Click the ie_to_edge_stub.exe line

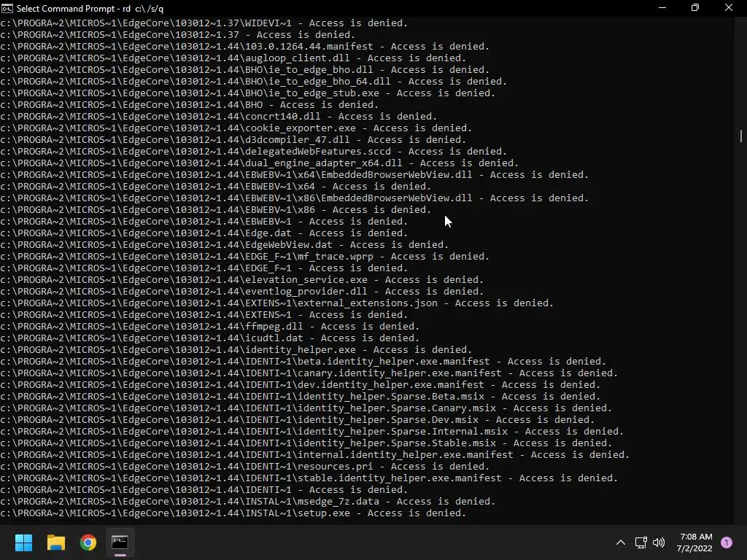(x=248, y=93)
